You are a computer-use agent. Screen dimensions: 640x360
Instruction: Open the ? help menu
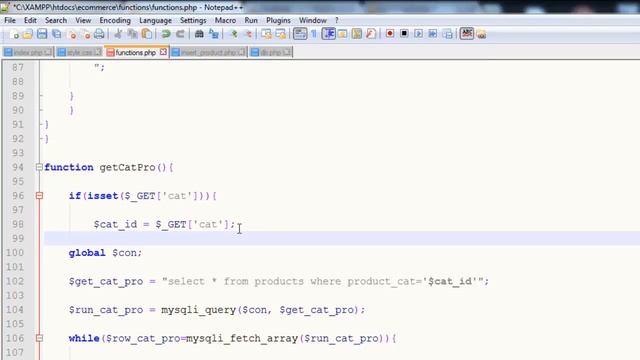tap(337, 20)
